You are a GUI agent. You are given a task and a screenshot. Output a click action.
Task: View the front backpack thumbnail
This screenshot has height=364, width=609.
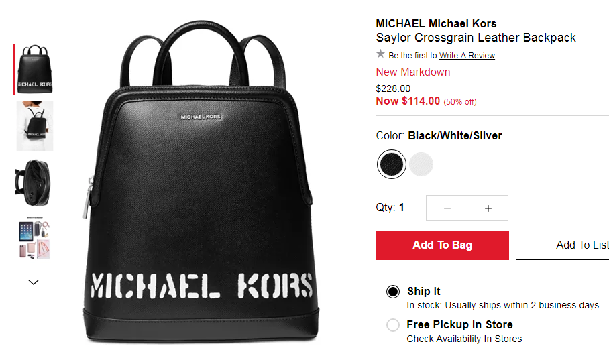[x=35, y=69]
